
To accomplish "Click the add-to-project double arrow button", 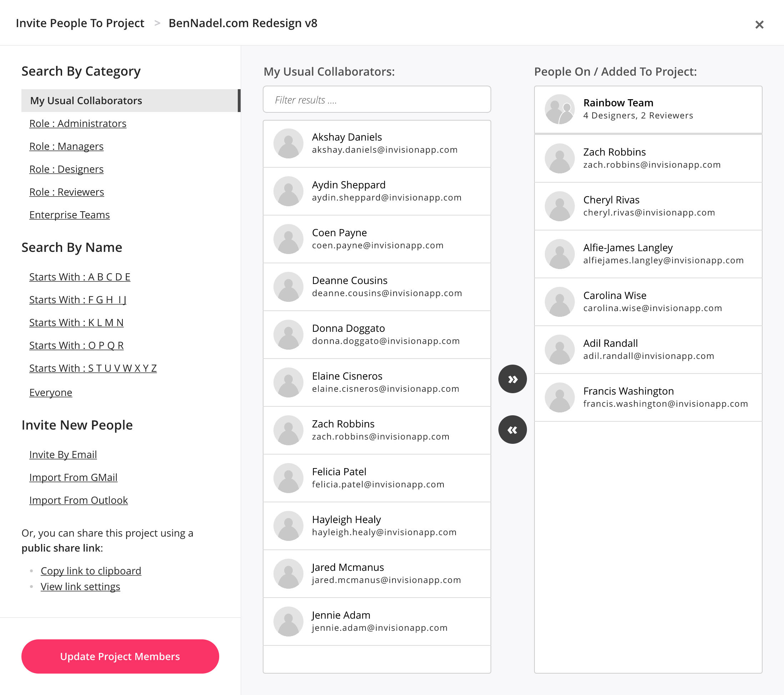I will pos(512,379).
